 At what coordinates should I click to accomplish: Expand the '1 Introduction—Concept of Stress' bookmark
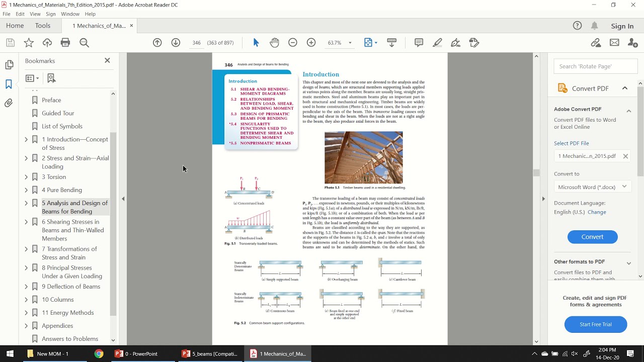pyautogui.click(x=26, y=139)
